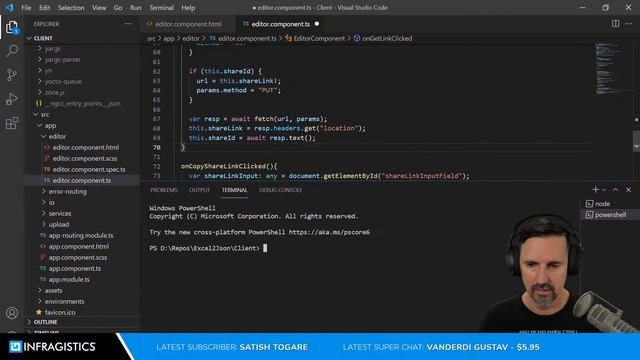Select the powershell terminal instance
Viewport: 640px width, 360px height.
(610, 215)
